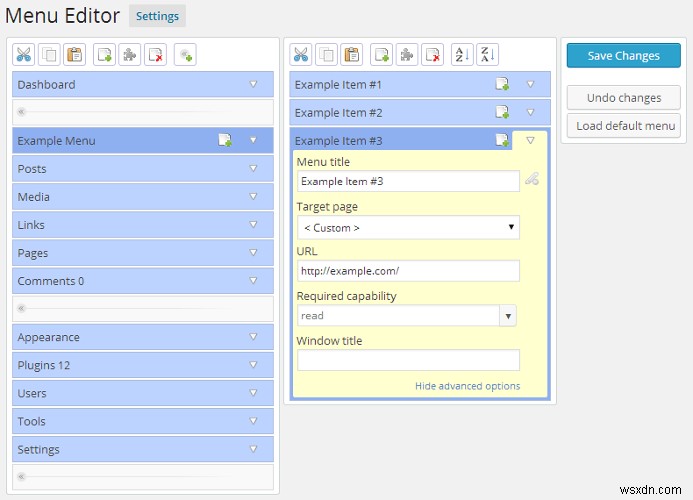Open the Settings tab beside Menu Editor
The width and height of the screenshot is (693, 500).
point(157,16)
